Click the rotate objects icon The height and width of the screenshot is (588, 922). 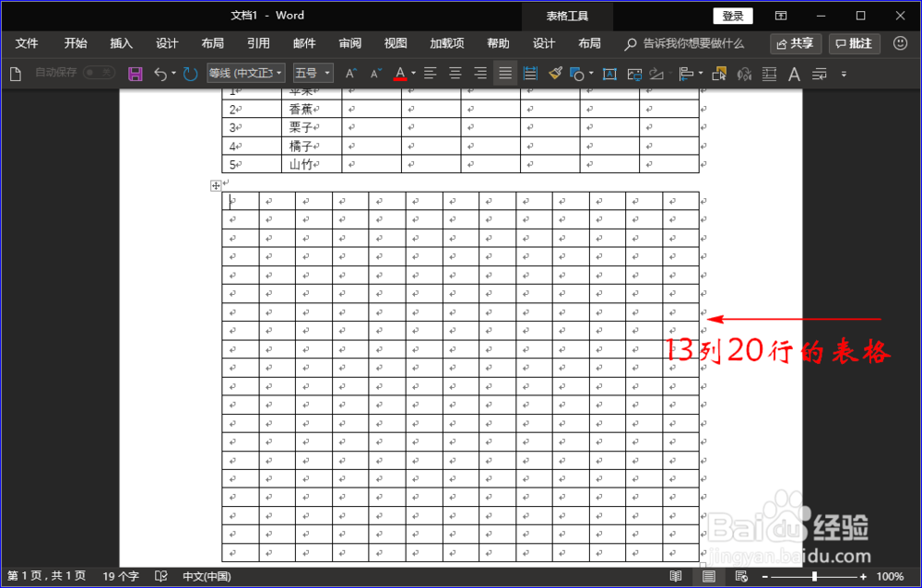tap(656, 74)
